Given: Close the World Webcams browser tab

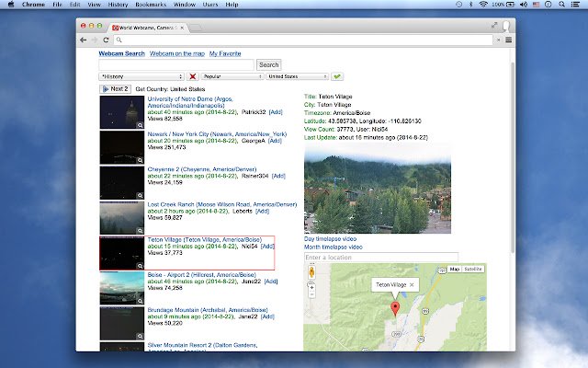Looking at the screenshot, I should pos(182,28).
